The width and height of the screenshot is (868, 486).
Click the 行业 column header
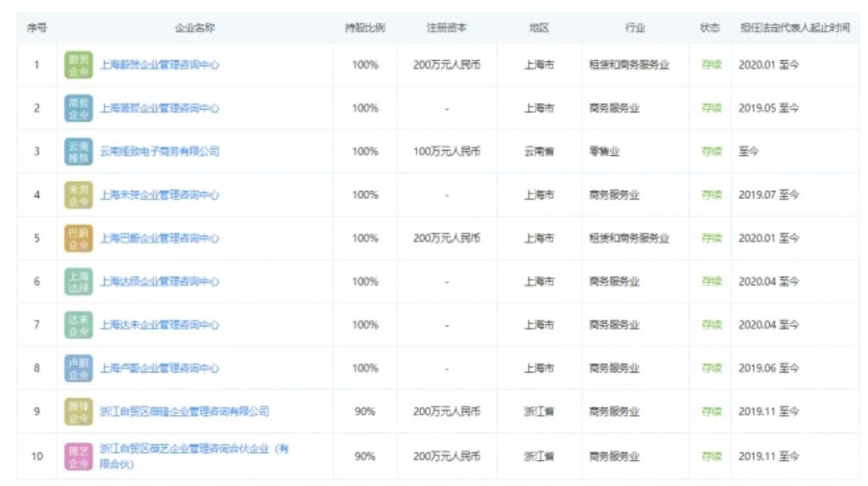tap(635, 28)
